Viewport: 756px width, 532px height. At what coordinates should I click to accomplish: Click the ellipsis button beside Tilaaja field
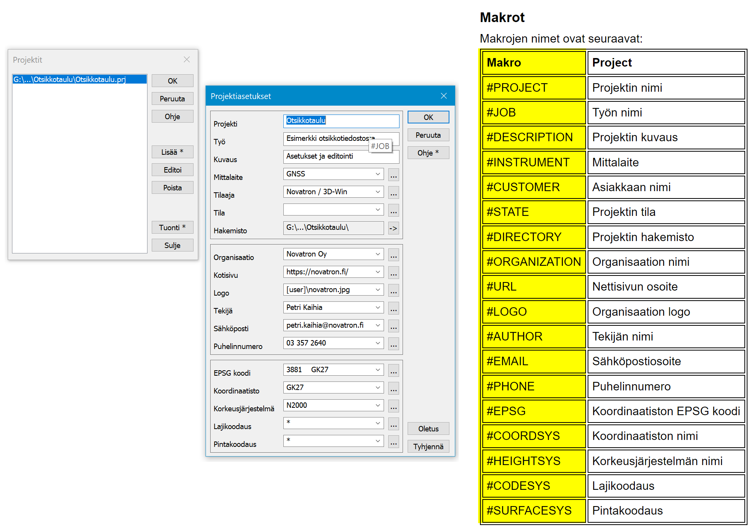pyautogui.click(x=393, y=192)
